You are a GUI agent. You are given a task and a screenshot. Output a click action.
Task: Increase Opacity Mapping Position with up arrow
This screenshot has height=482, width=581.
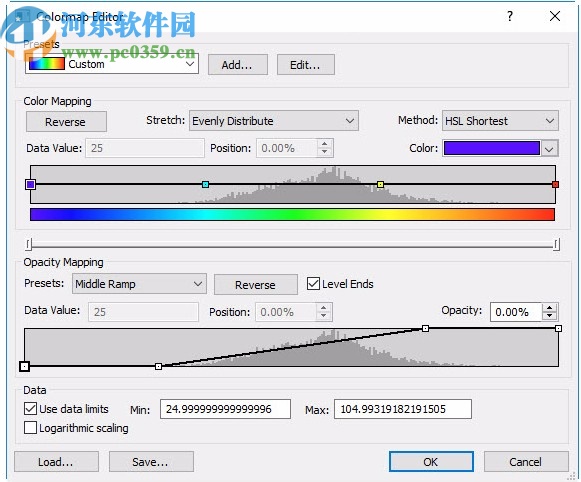pyautogui.click(x=324, y=308)
